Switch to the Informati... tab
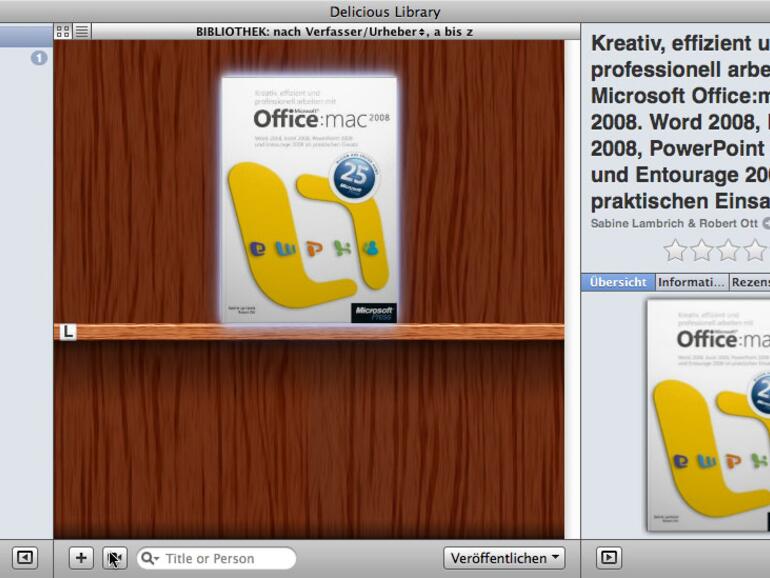Viewport: 770px width, 578px height. pos(691,282)
